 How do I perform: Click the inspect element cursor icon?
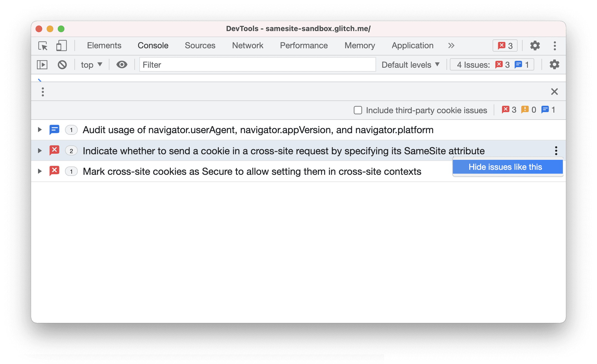44,46
